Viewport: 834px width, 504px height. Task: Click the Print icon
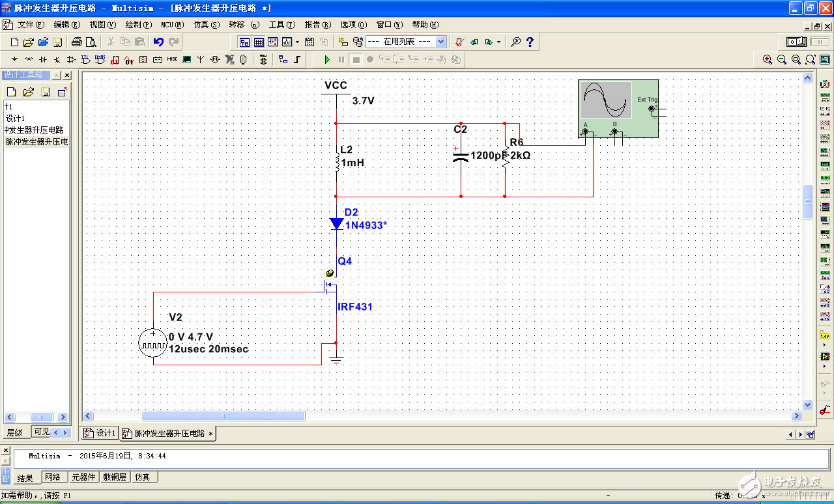click(76, 42)
